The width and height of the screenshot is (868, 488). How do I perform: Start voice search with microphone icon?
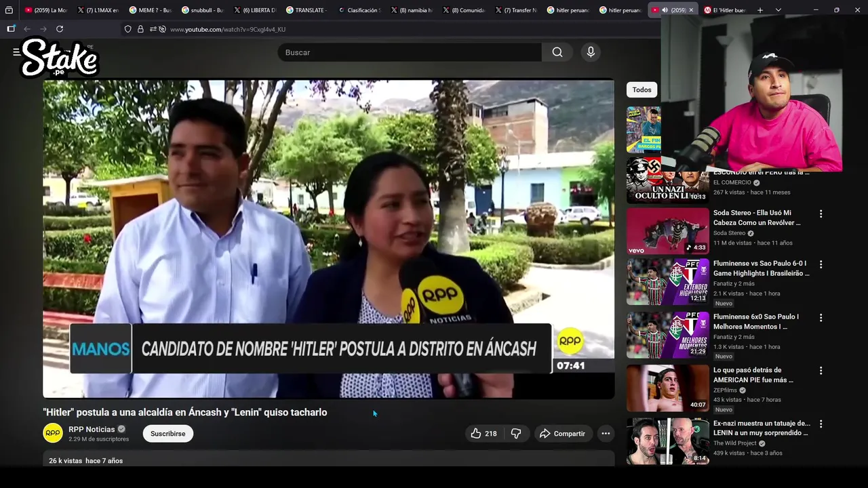tap(591, 52)
